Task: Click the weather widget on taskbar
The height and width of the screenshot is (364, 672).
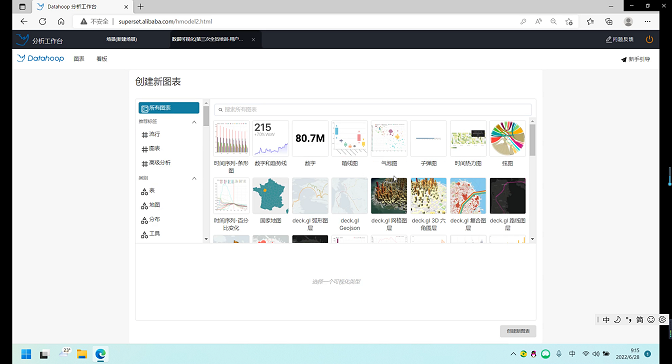Action: [65, 352]
